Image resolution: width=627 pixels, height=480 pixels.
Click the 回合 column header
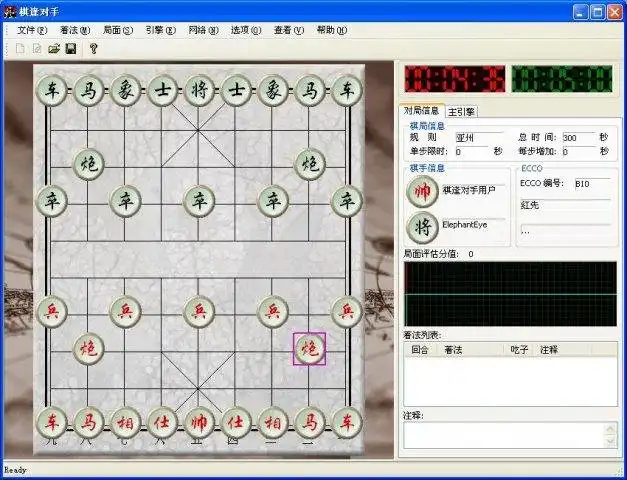420,350
